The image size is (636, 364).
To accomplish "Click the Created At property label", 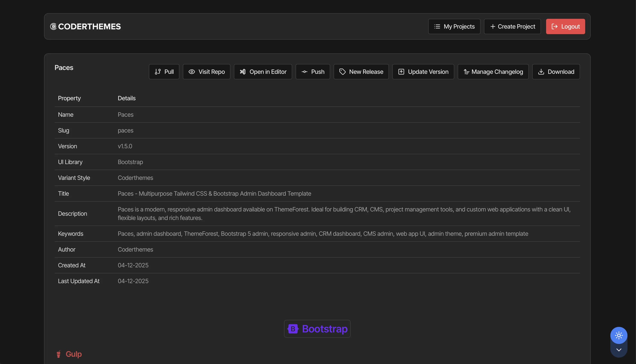I will (x=72, y=265).
